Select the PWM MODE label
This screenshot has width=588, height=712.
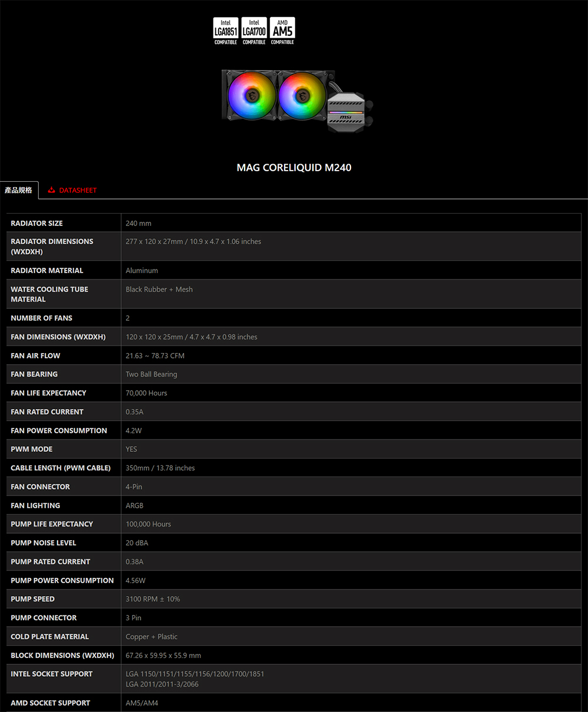pyautogui.click(x=32, y=449)
